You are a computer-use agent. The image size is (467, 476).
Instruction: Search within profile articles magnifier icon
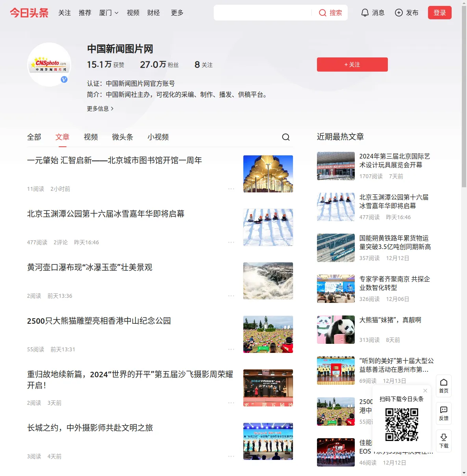click(x=286, y=137)
